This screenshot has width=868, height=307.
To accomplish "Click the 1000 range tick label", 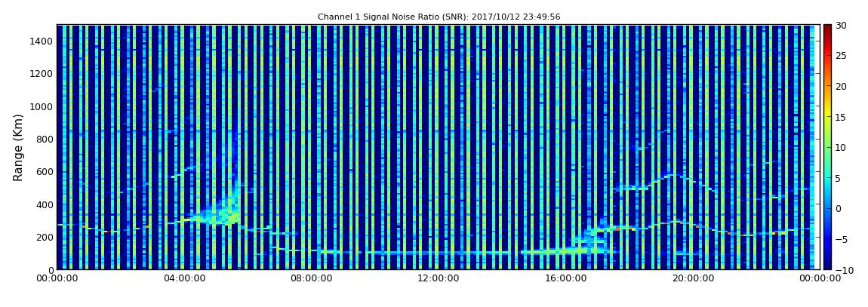I will (42, 106).
